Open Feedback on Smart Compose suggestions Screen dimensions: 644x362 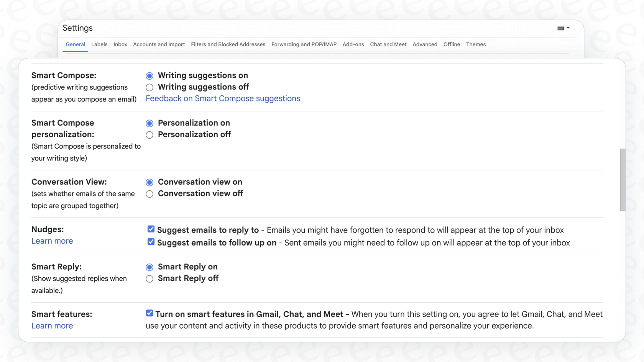click(x=223, y=98)
